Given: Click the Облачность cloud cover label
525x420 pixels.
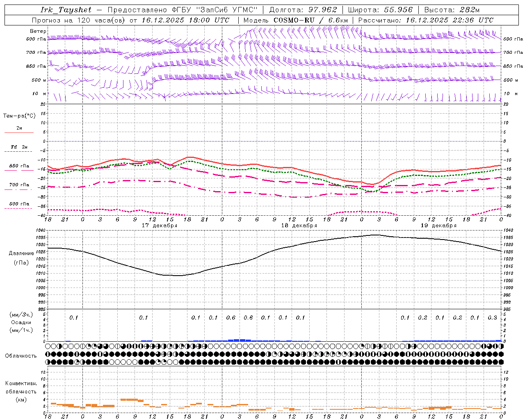Looking at the screenshot, I should click(x=21, y=356).
